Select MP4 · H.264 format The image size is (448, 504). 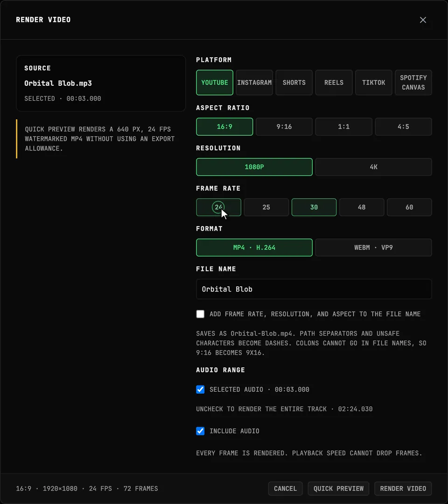pos(254,248)
